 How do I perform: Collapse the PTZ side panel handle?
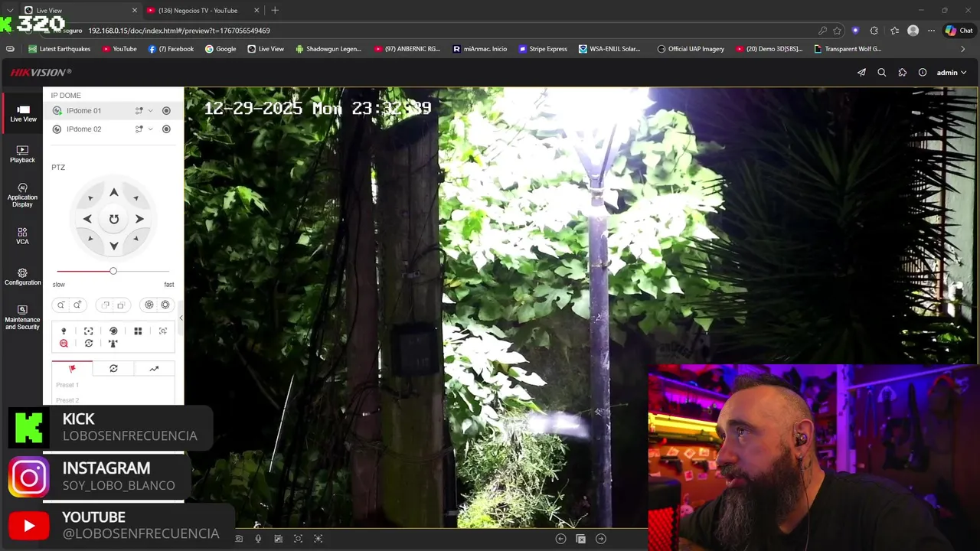(x=181, y=318)
